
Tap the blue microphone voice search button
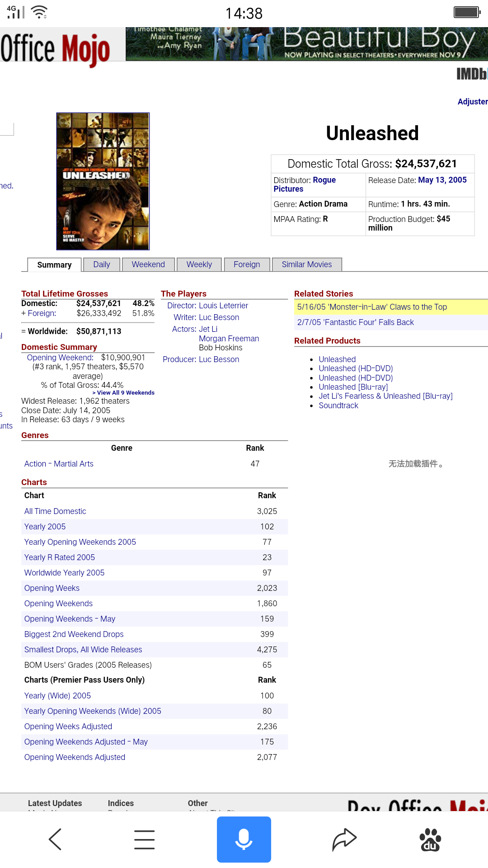coord(244,840)
